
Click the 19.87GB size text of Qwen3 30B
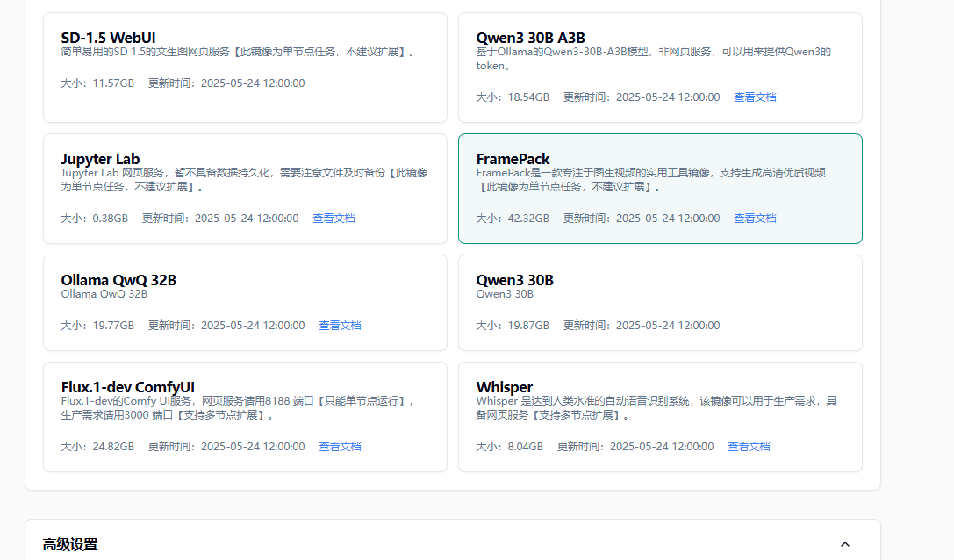click(528, 326)
